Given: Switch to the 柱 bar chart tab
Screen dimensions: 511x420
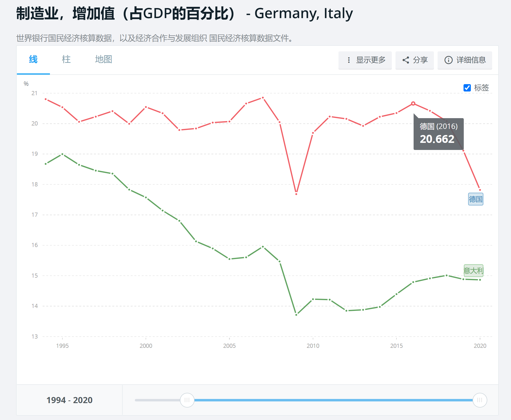Looking at the screenshot, I should coord(66,59).
